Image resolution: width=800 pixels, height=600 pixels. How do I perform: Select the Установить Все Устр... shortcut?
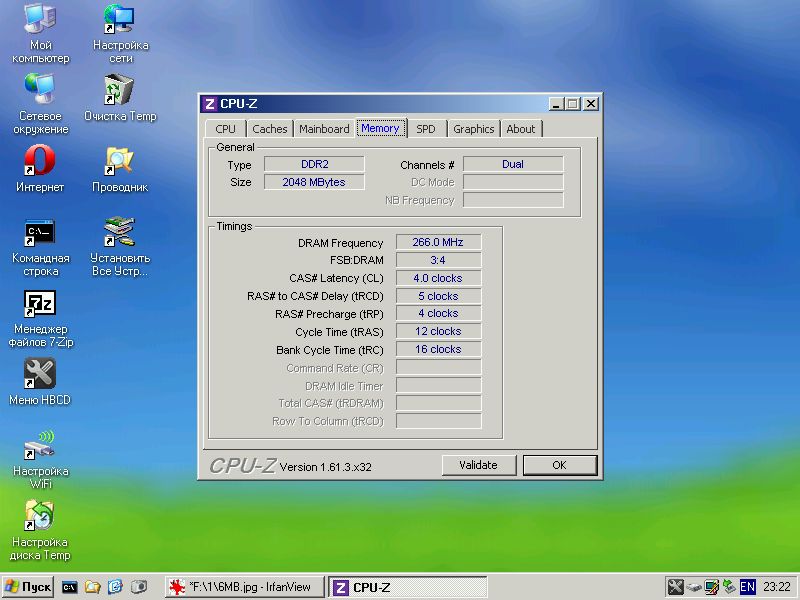(x=120, y=246)
